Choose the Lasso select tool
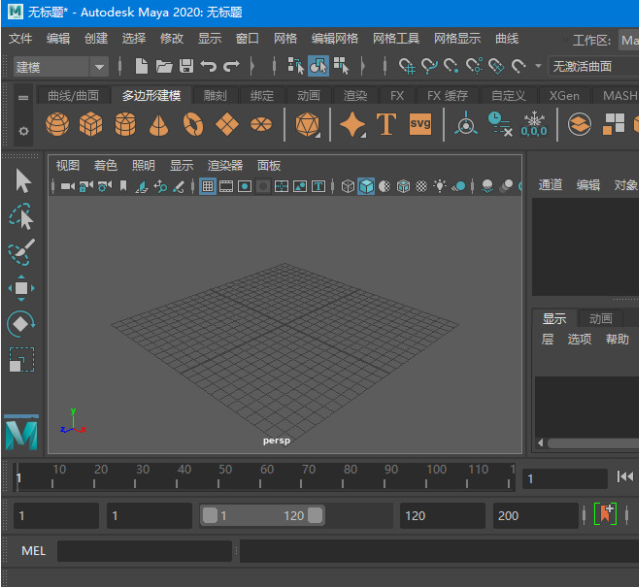Screen dimensions: 639x587 [21, 216]
